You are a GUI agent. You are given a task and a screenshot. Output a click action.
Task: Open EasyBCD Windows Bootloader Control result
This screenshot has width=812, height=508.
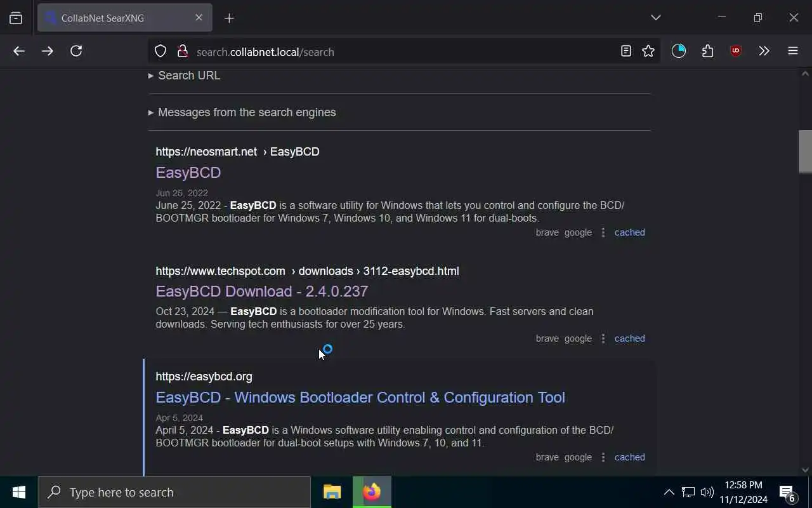(x=360, y=398)
